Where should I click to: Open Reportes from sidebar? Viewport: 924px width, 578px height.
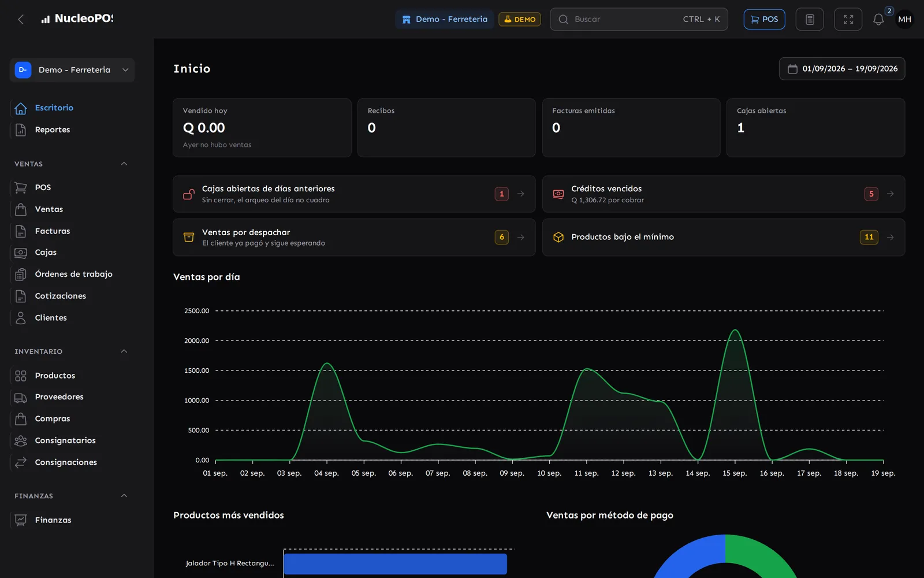coord(53,130)
